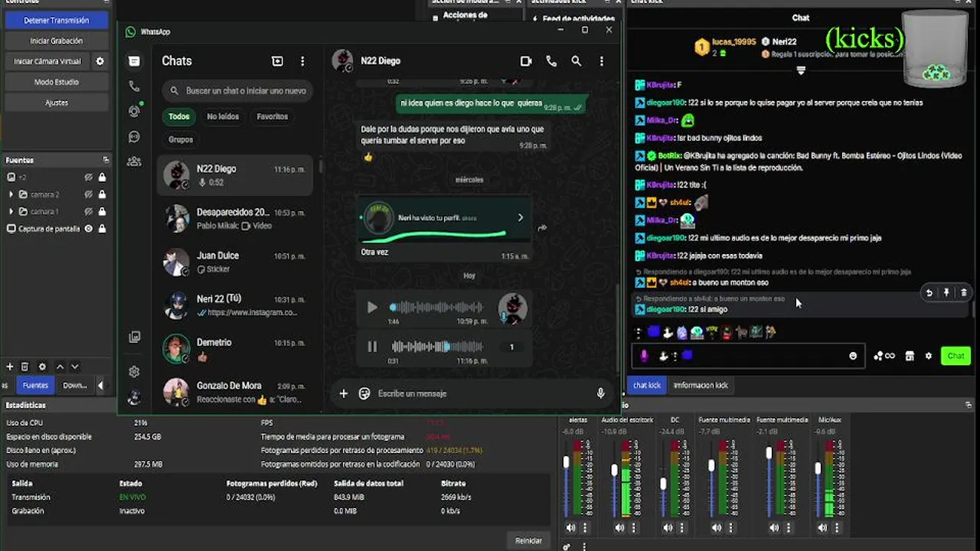The height and width of the screenshot is (551, 980).
Task: Switch to the Fuentes dock tab
Action: tap(35, 385)
